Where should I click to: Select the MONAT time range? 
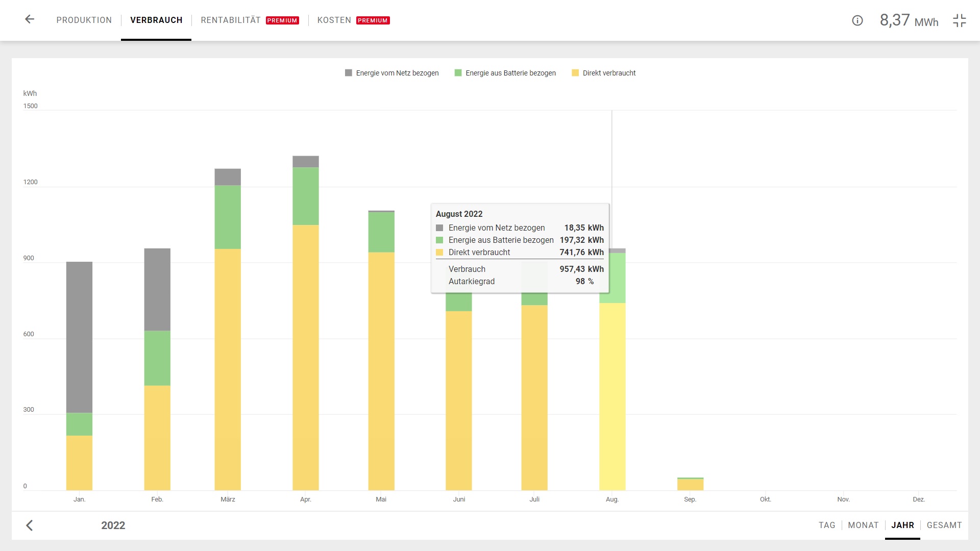click(863, 525)
